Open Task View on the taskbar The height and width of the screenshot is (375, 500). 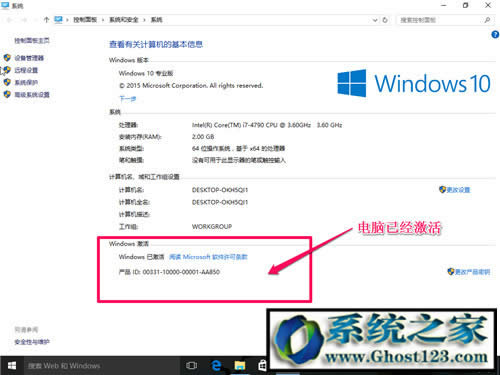tap(191, 366)
